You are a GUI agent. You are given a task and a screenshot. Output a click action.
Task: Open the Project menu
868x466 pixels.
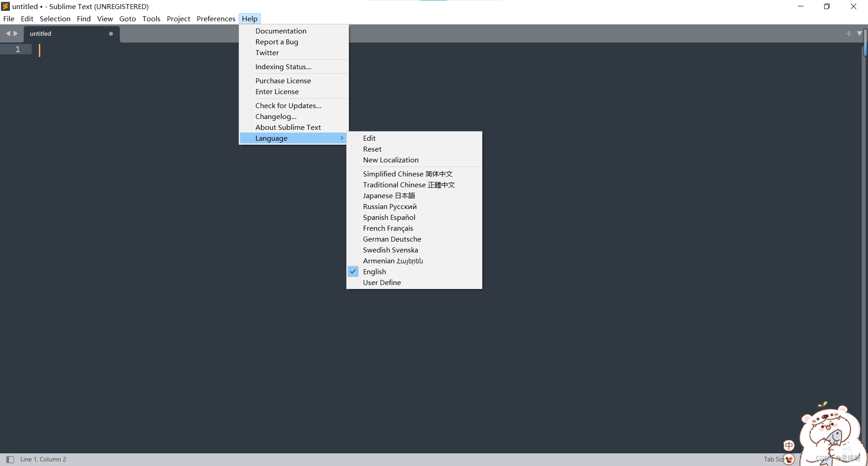click(179, 19)
